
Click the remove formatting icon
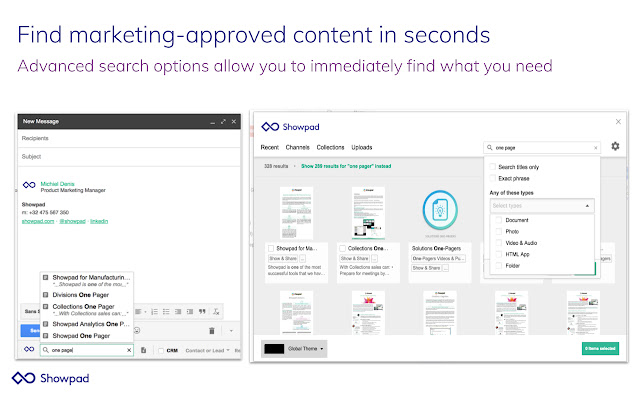[x=216, y=312]
